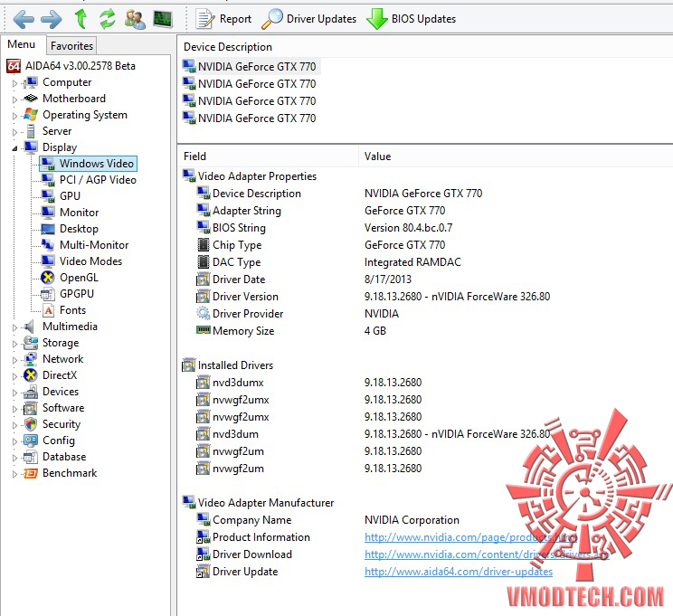This screenshot has height=616, width=673.
Task: Select the Computer icon in the tree
Action: tap(31, 82)
